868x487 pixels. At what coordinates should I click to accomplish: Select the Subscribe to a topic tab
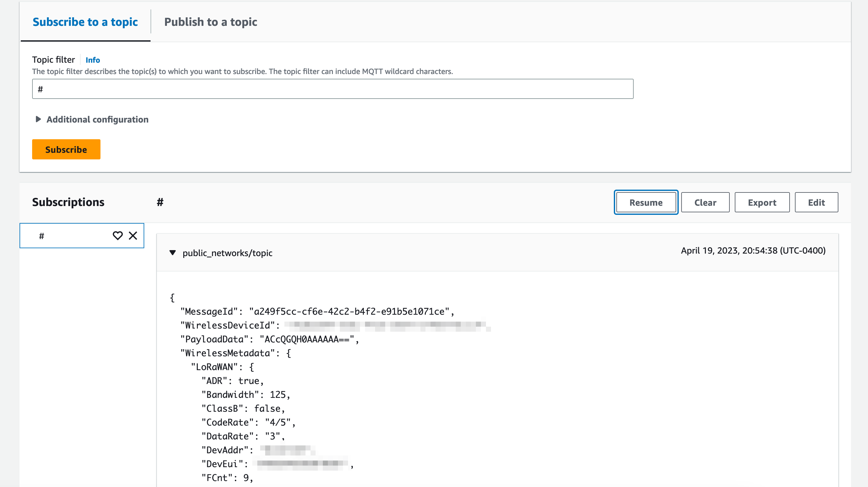click(85, 22)
